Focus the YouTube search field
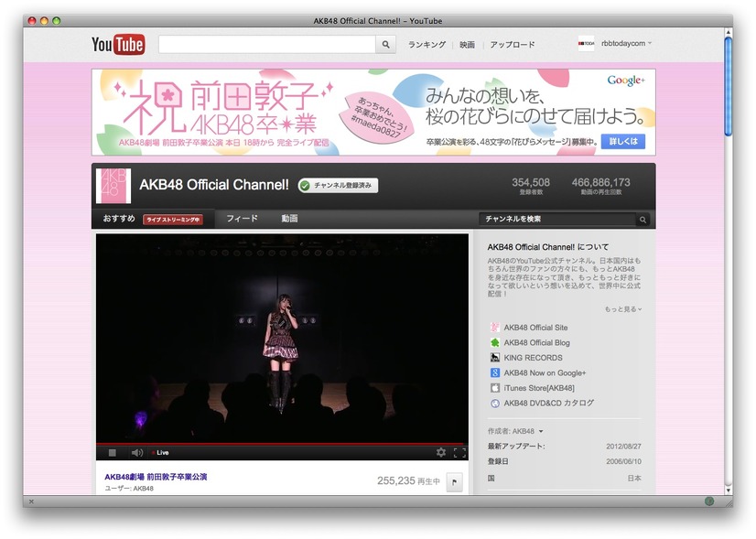Screen dimensions: 756x539 coord(267,44)
